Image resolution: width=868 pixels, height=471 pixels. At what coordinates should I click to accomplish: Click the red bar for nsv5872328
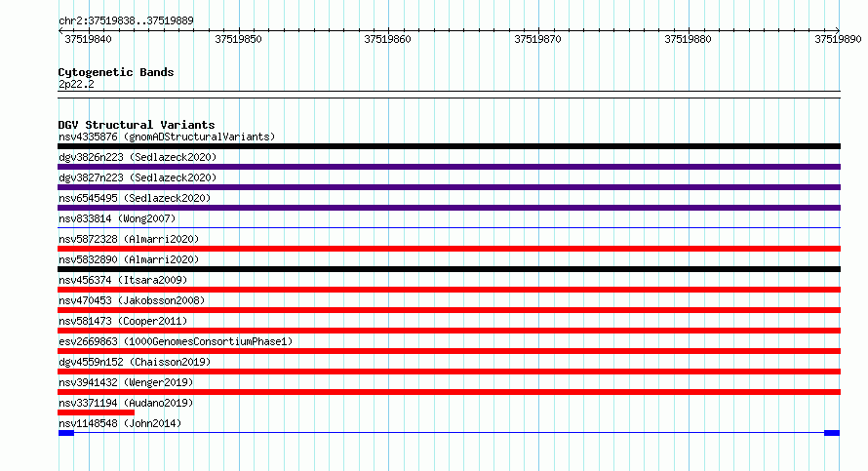click(x=449, y=249)
